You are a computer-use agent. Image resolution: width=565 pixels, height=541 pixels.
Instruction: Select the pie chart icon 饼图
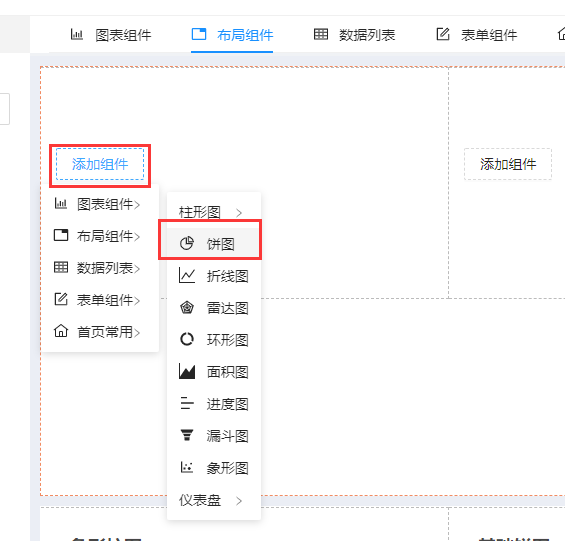click(x=187, y=243)
